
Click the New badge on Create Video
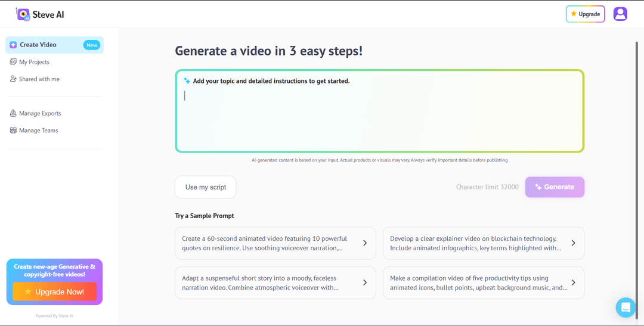pyautogui.click(x=92, y=45)
